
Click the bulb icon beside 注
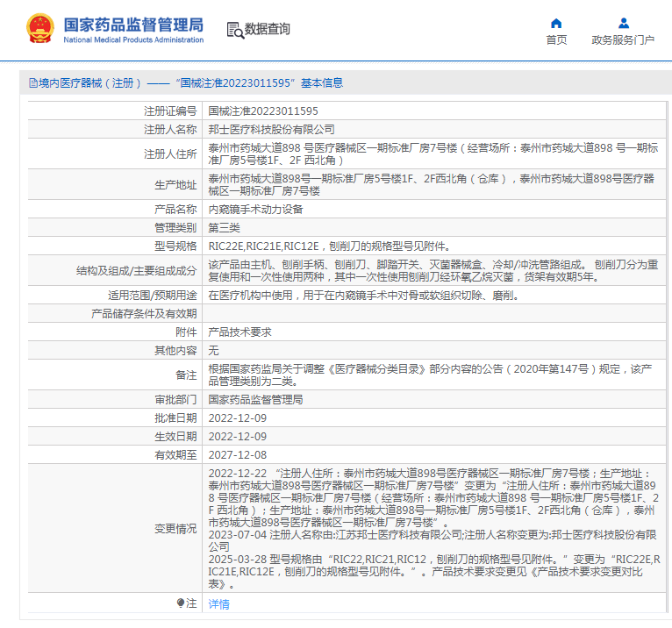pos(181,603)
